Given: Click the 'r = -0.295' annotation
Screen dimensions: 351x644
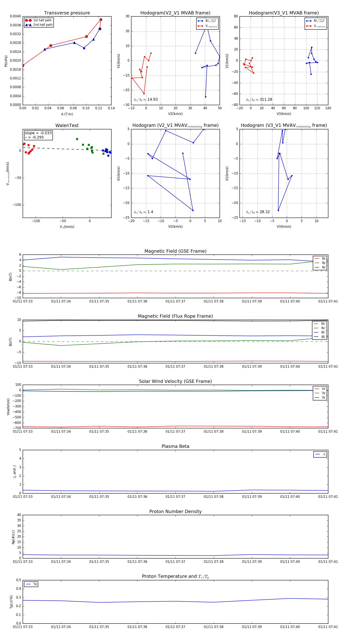Looking at the screenshot, I should pos(34,137).
